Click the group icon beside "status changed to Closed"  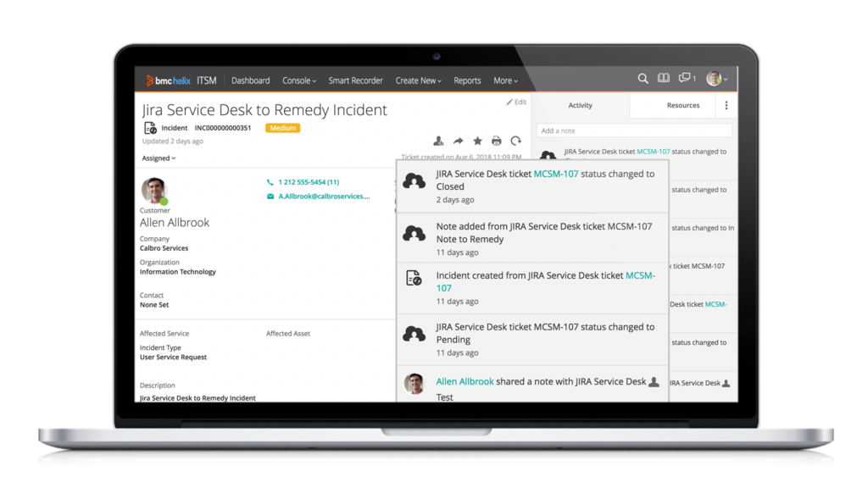point(414,180)
